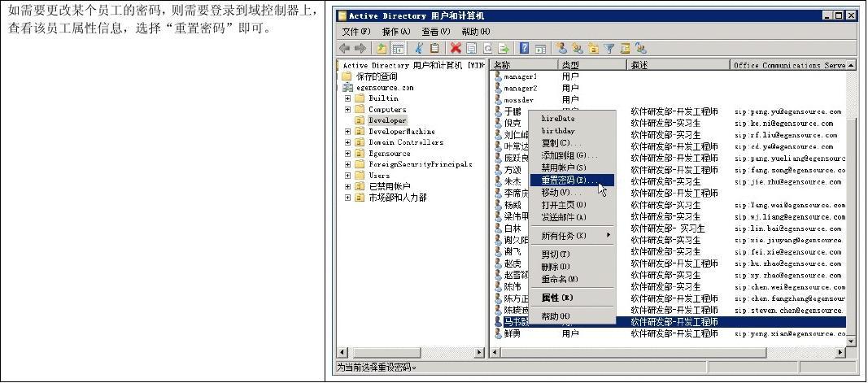Click the vertical scrollbar down arrow
Screen dimensions: 868x383
click(x=851, y=342)
